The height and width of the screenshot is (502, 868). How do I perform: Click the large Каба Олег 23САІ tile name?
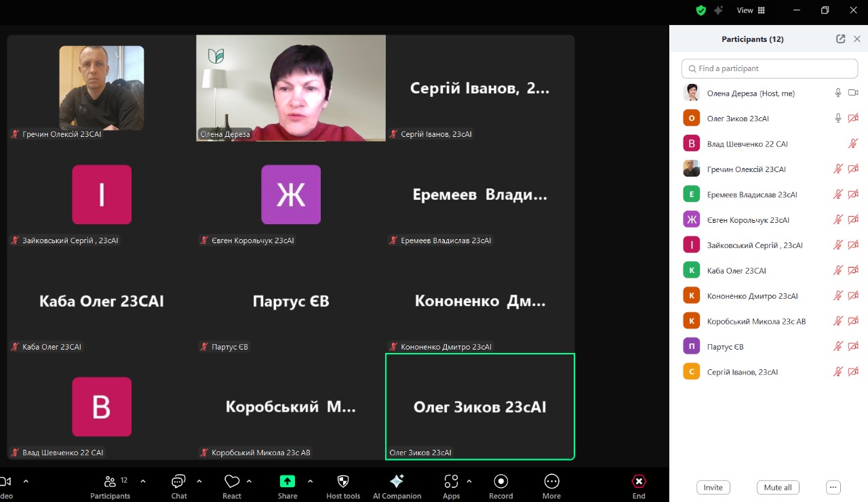click(x=102, y=301)
